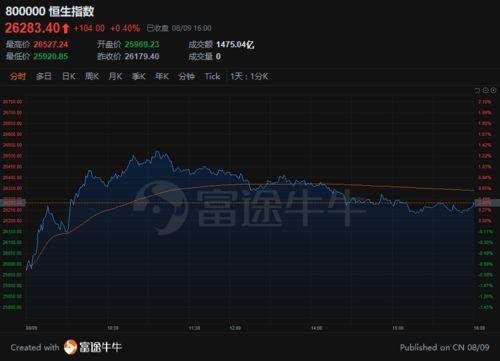Switch to the 多日 multi-day tab
This screenshot has height=361, width=500.
click(x=44, y=76)
